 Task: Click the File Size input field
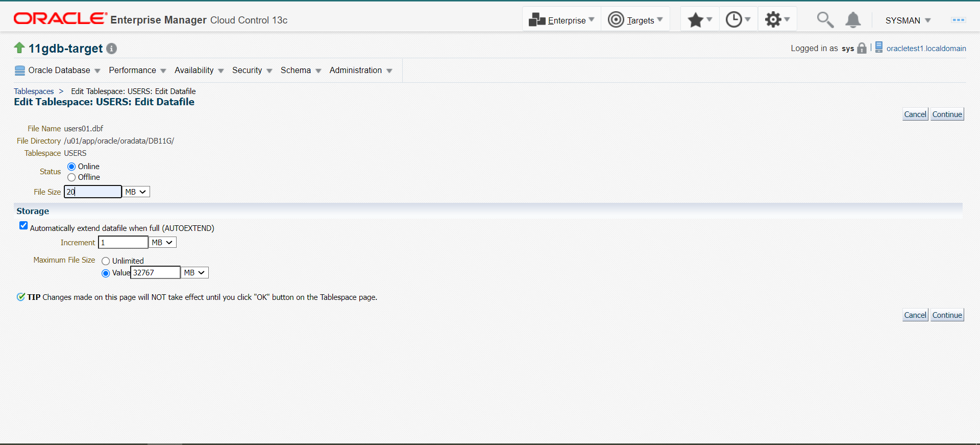pyautogui.click(x=93, y=192)
